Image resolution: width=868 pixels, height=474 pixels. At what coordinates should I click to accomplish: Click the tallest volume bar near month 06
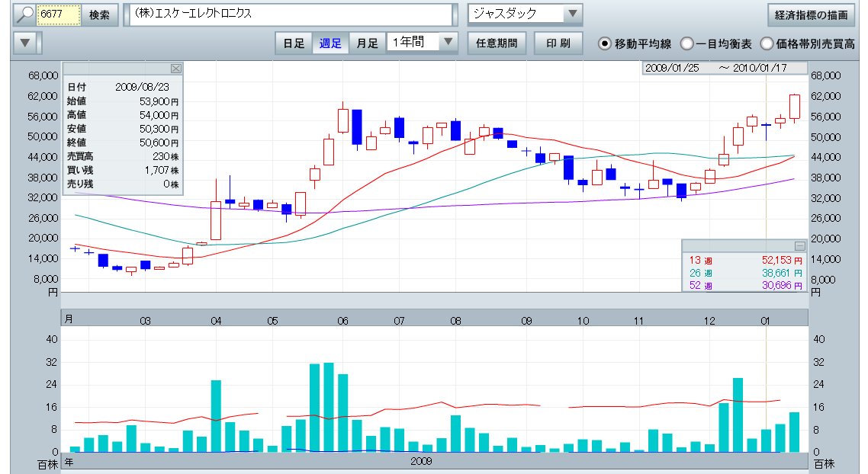(x=329, y=407)
